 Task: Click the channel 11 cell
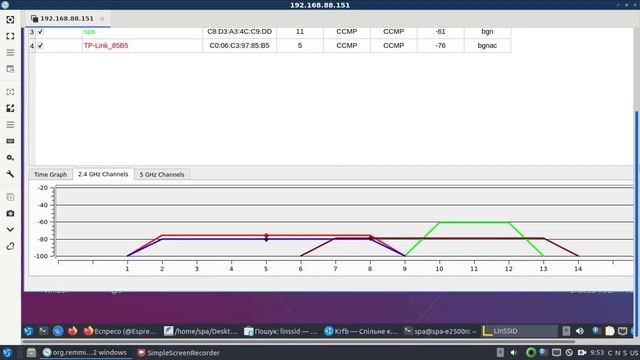[x=300, y=31]
